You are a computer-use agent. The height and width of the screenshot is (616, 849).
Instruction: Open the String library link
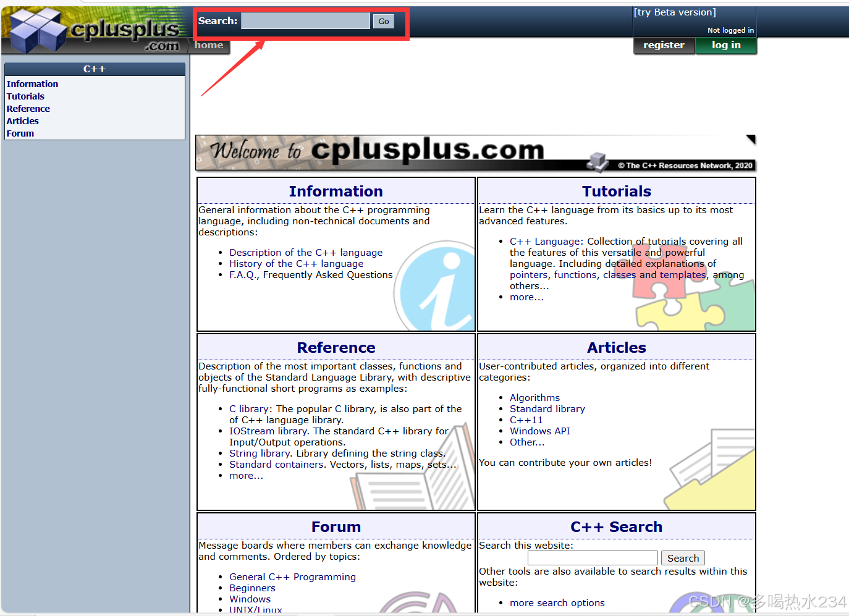(260, 454)
